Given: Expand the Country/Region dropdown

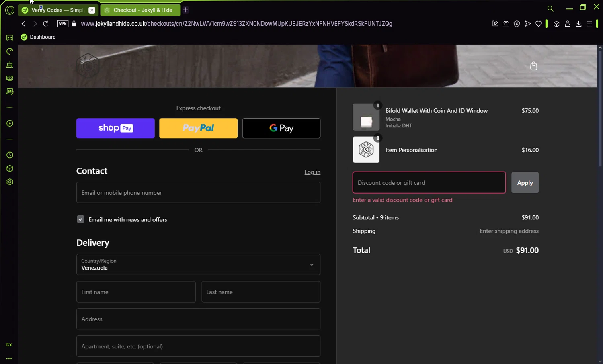Looking at the screenshot, I should [x=198, y=264].
